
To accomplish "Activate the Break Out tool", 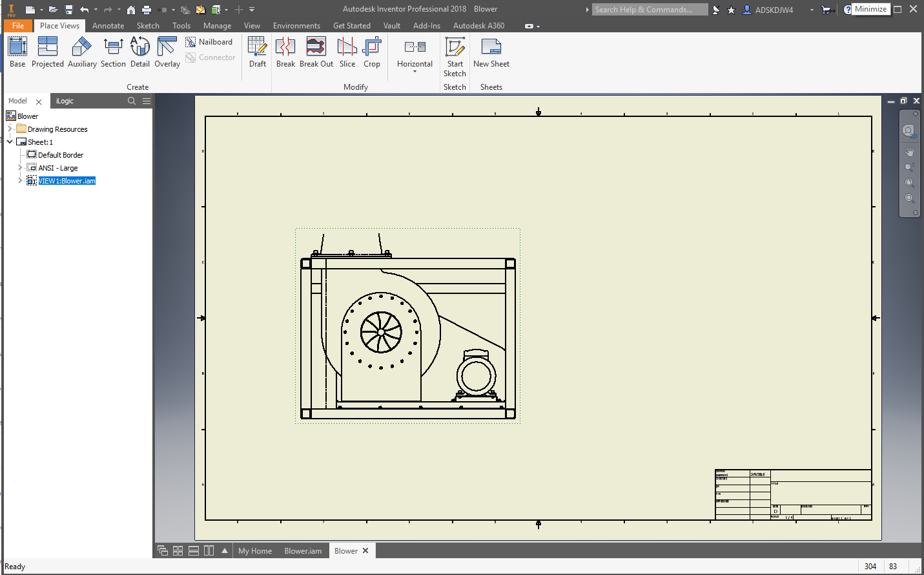I will pos(316,52).
